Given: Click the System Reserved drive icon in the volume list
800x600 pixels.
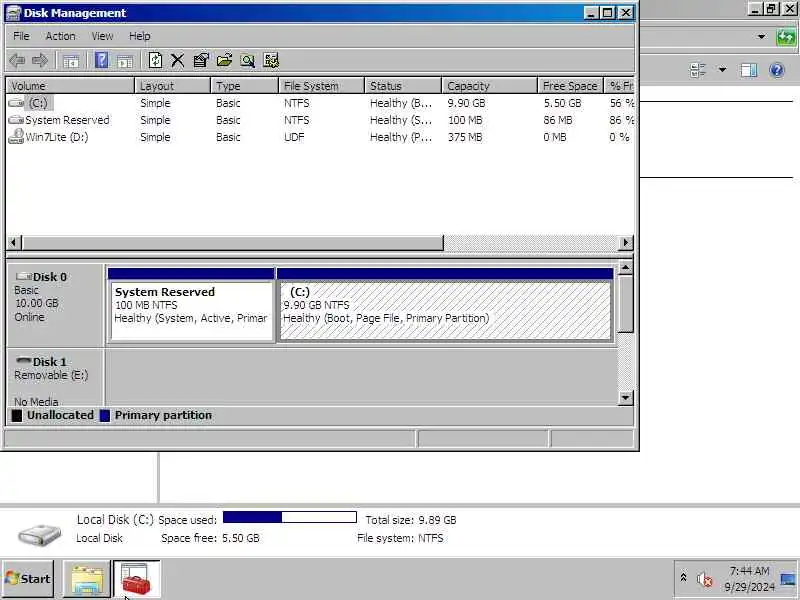Looking at the screenshot, I should 16,120.
